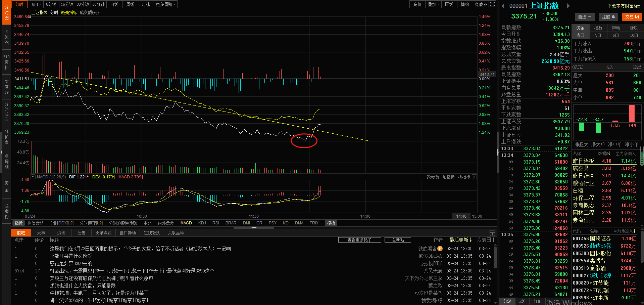
Task: Switch chart to 30分钟
Action: [83, 4]
